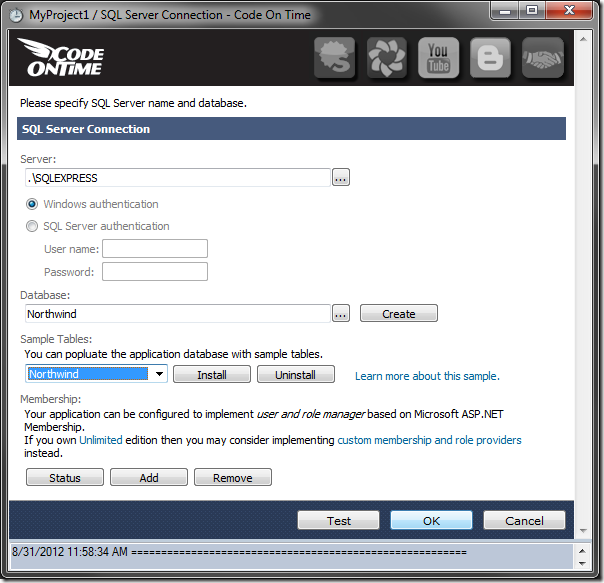Click log pane scroll down arrow
The image size is (604, 583).
click(x=582, y=564)
